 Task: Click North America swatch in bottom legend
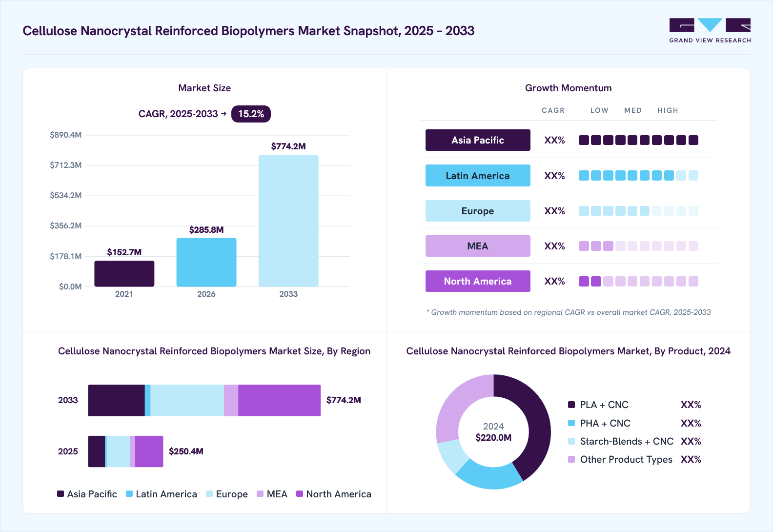[x=300, y=494]
